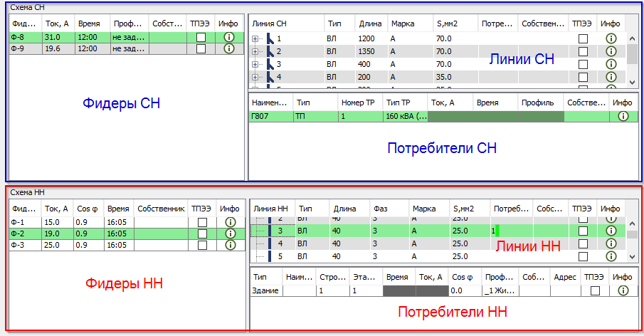Image resolution: width=644 pixels, height=336 pixels.
Task: Select feeder Ф-9 row in Схема СН
Action: pyautogui.click(x=127, y=48)
